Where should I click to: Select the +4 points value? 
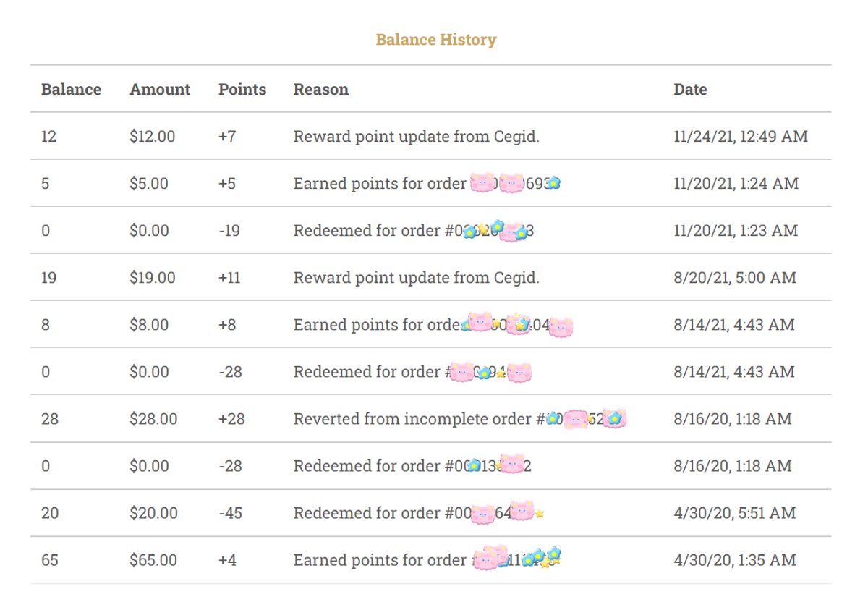click(227, 560)
